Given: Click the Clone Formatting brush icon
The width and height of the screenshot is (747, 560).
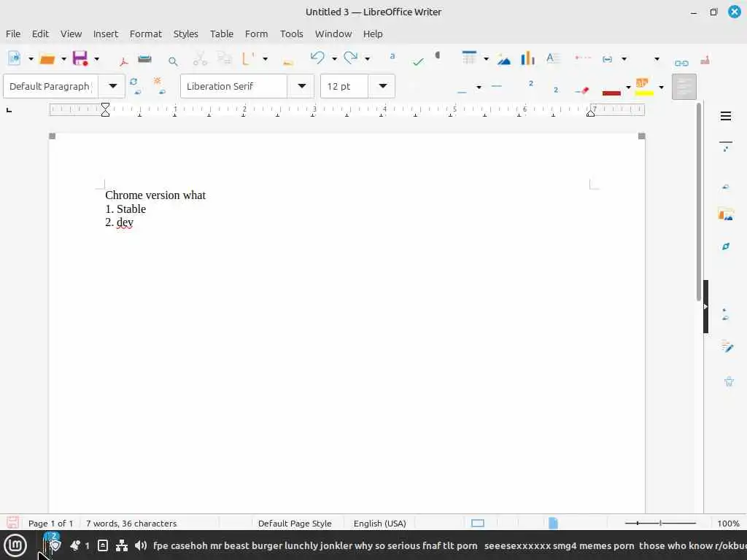Looking at the screenshot, I should (x=287, y=61).
